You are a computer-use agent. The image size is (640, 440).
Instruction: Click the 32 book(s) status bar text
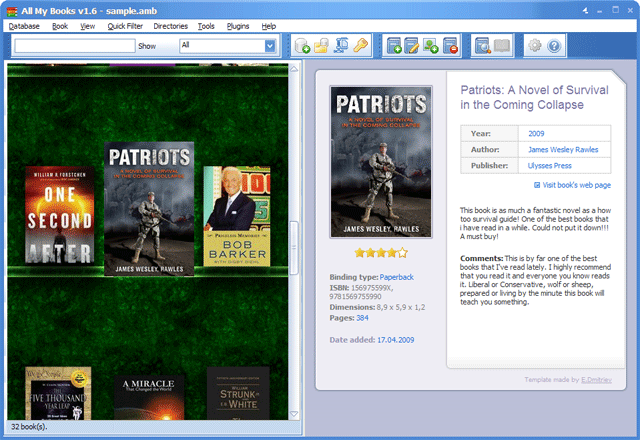click(29, 427)
